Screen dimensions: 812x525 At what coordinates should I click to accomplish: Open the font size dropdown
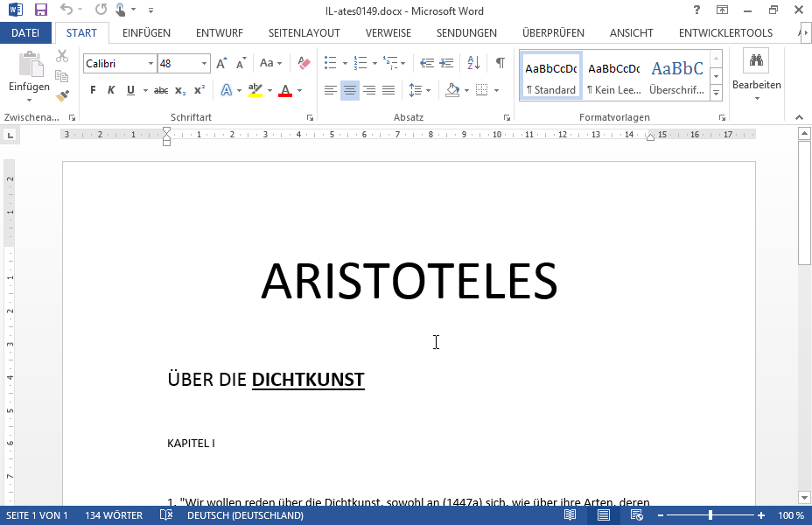pos(205,64)
